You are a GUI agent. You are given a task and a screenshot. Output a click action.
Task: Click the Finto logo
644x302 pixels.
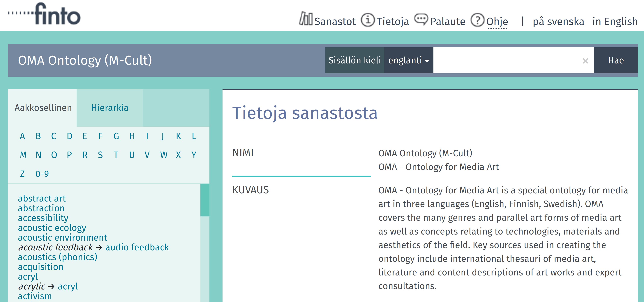[x=45, y=15]
